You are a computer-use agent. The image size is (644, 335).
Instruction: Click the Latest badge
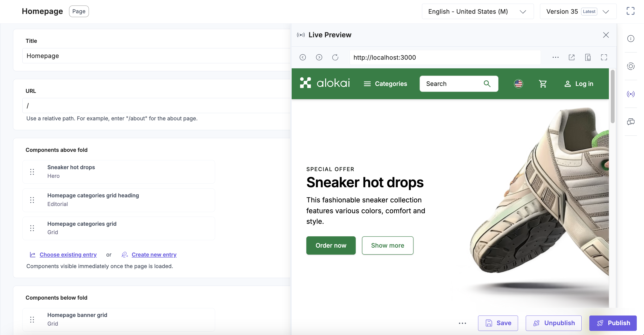coord(589,12)
